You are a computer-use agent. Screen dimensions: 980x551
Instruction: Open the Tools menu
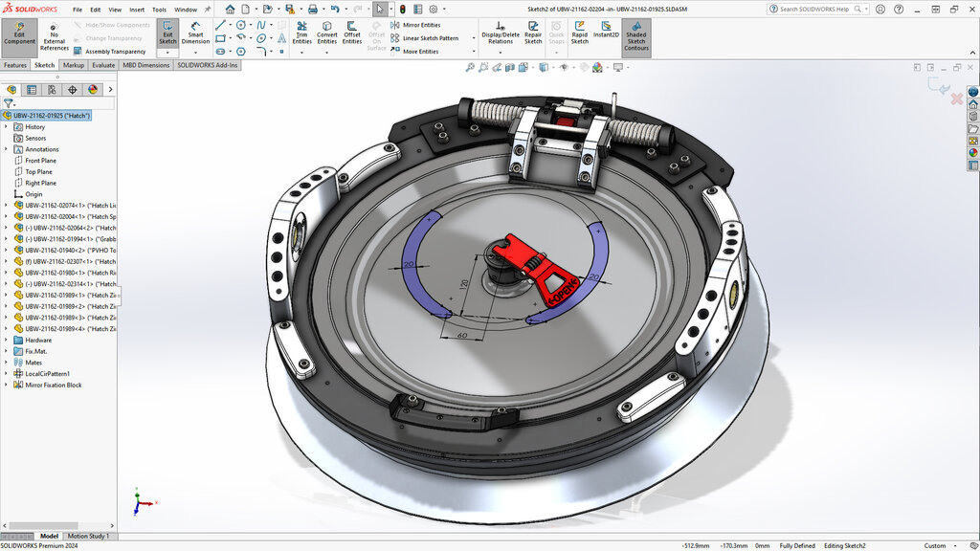tap(160, 10)
